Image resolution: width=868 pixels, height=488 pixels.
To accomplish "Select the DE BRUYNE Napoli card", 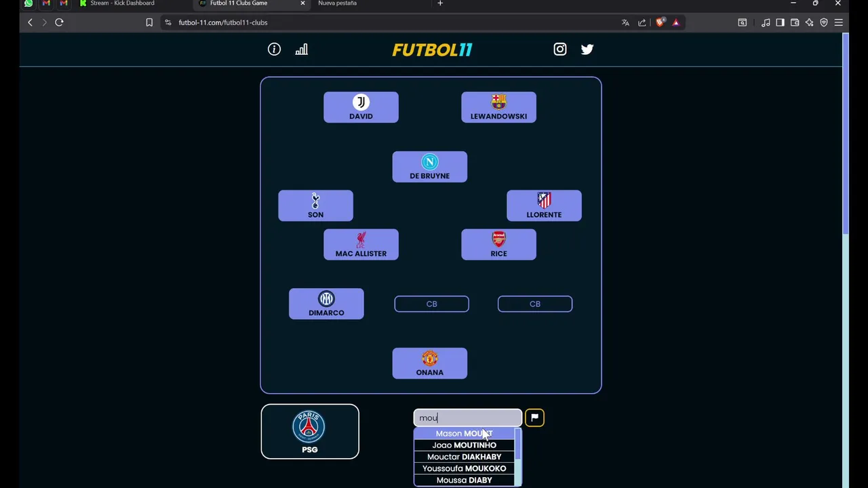I will click(x=429, y=167).
